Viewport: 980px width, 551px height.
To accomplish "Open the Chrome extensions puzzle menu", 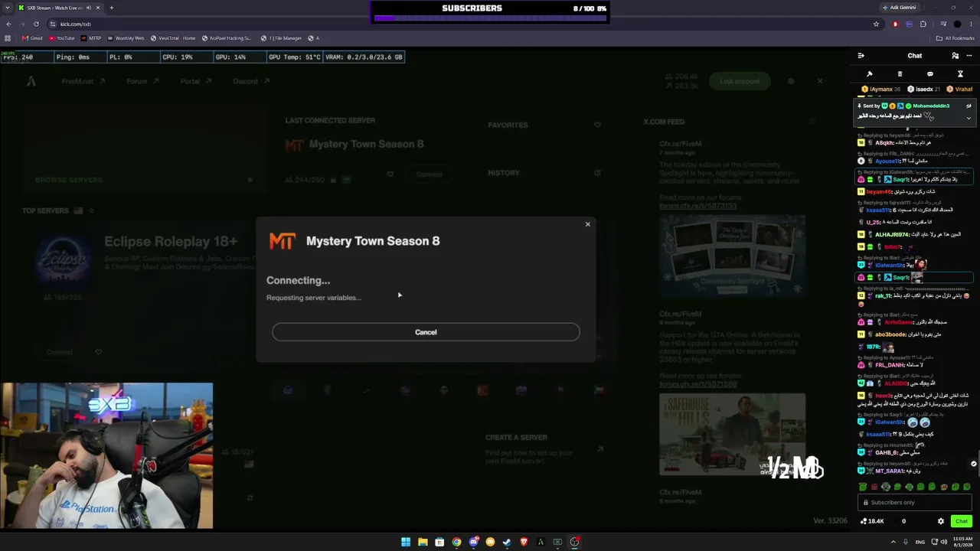I will (923, 24).
